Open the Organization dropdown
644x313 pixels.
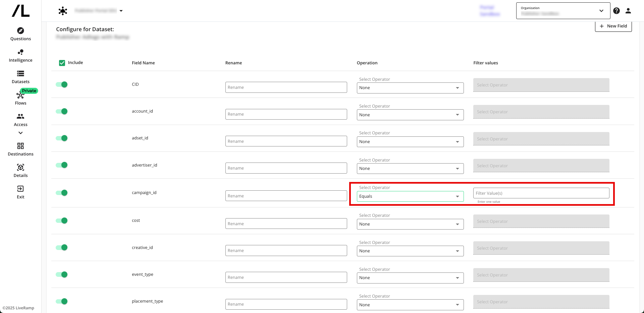[x=563, y=11]
